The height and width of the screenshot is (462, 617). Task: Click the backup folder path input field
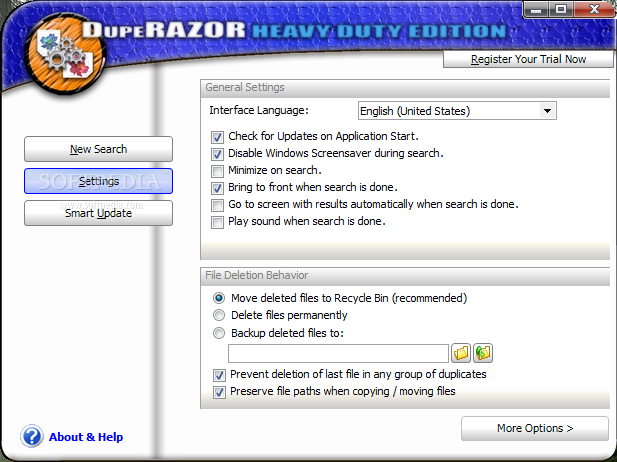[x=338, y=353]
